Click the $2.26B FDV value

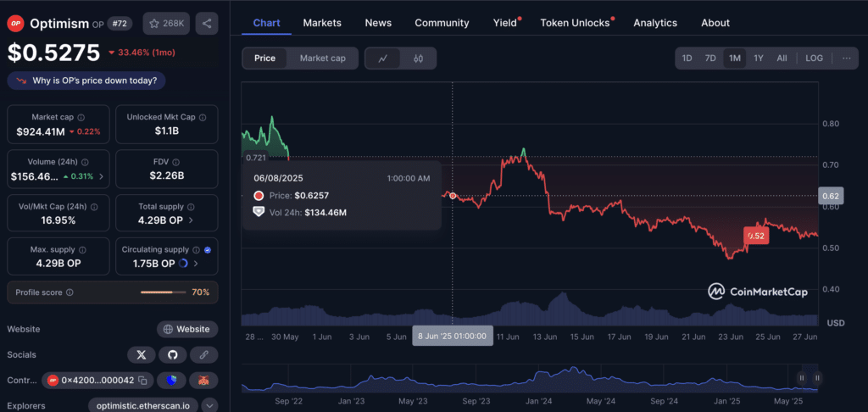click(x=167, y=176)
